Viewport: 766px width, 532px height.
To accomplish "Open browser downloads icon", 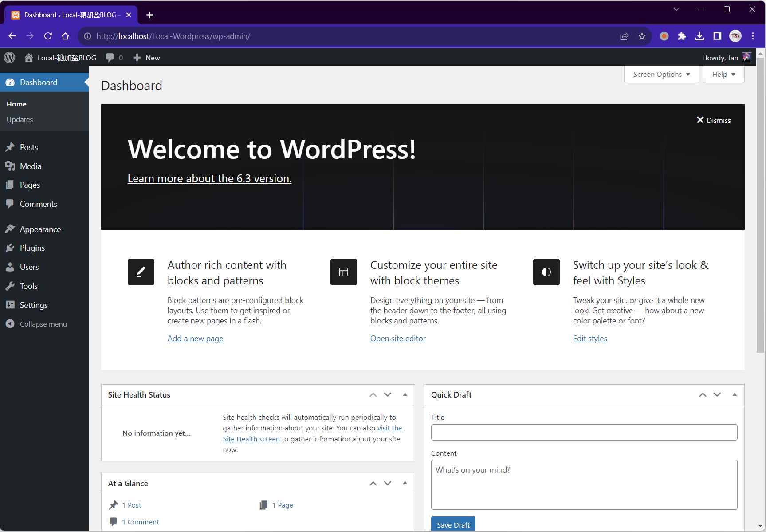I will click(x=699, y=36).
